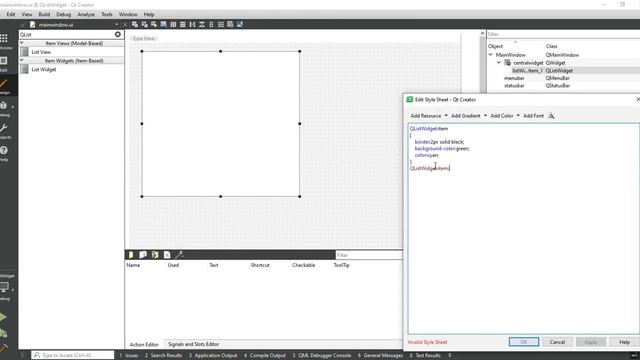This screenshot has width=640, height=360.
Task: Switch to Signals and Slots Editor tab
Action: [193, 344]
